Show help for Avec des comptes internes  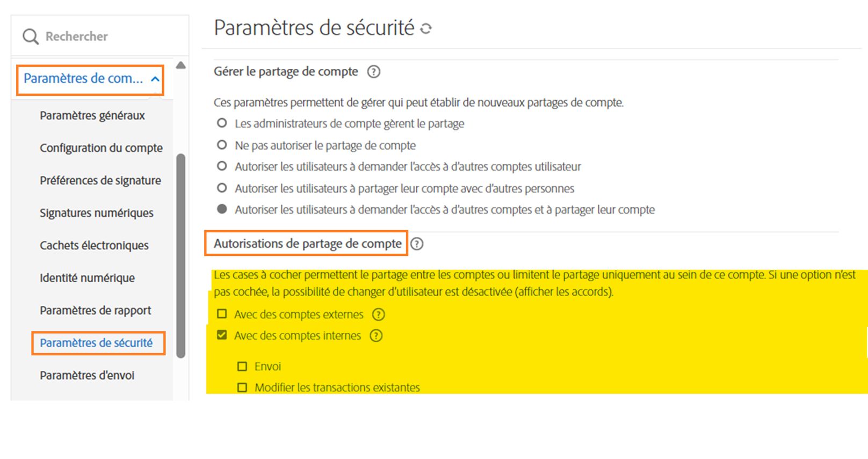pyautogui.click(x=376, y=336)
